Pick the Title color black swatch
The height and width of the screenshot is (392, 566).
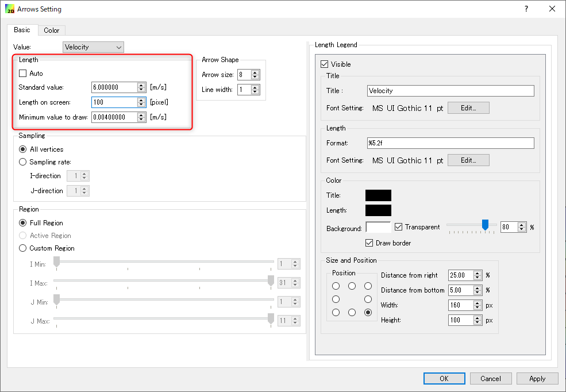(378, 195)
